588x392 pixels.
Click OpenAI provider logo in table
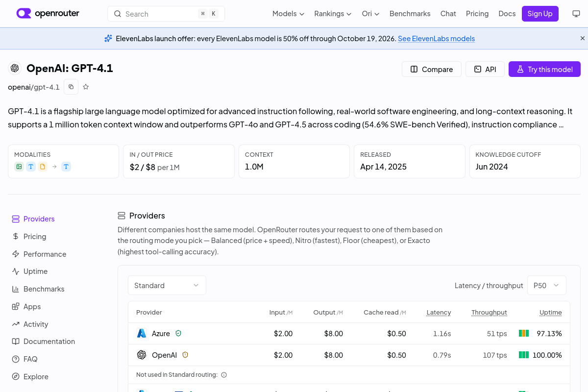[x=142, y=355]
